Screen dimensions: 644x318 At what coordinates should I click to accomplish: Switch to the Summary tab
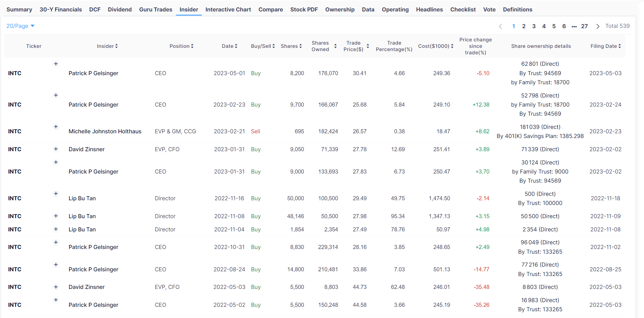coord(19,9)
